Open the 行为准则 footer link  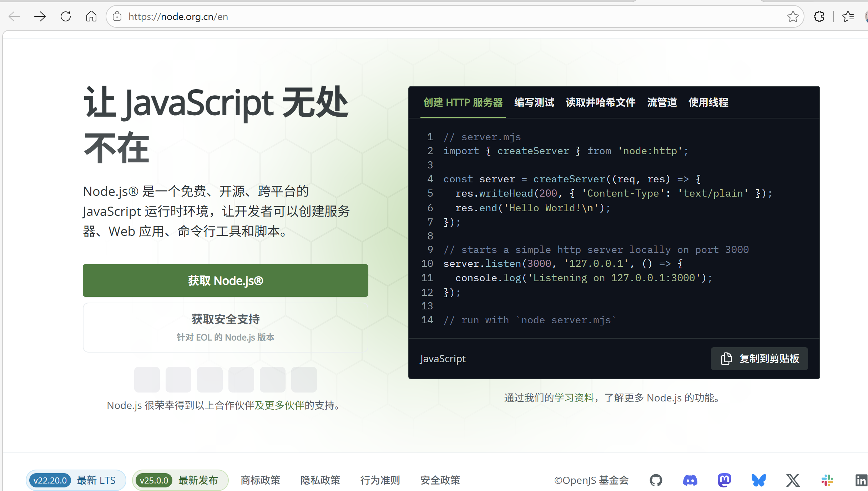pos(380,480)
